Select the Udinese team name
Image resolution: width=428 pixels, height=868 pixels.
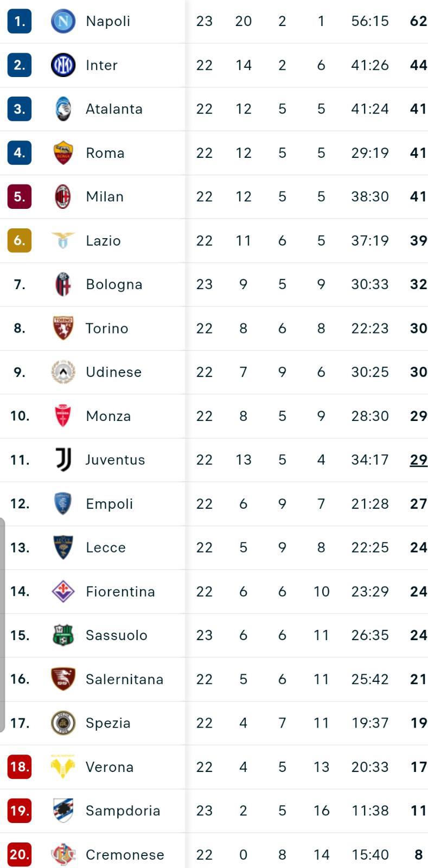113,372
